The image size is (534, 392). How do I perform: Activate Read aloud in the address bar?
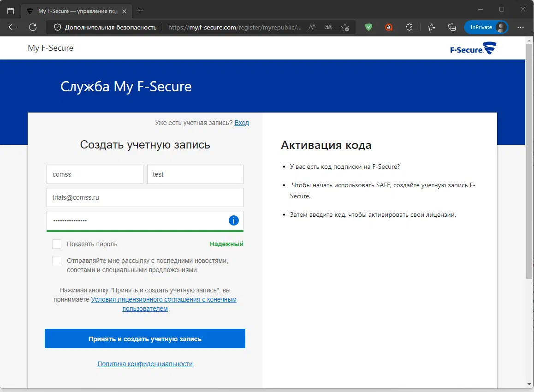tap(312, 27)
